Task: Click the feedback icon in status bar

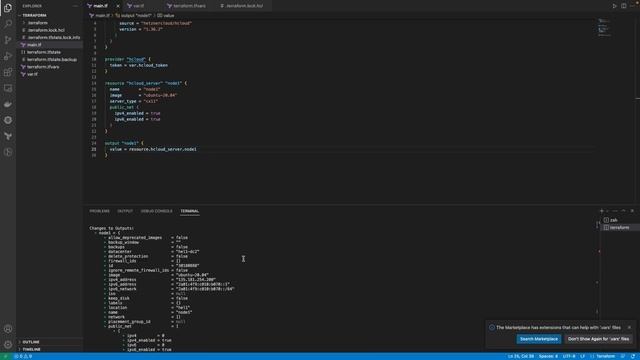Action: (x=623, y=356)
